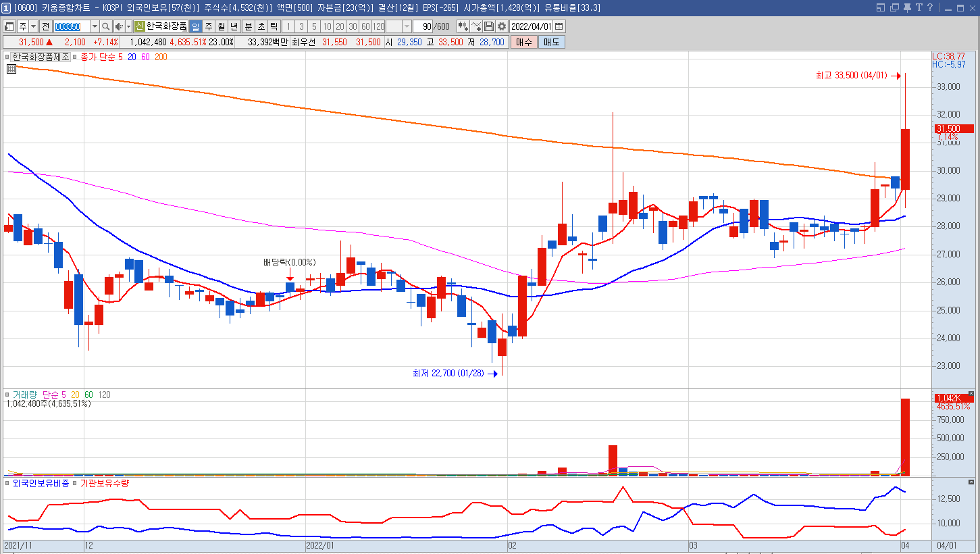Close the volume panel corner X icon
Image resolution: width=980 pixels, height=554 pixels.
(x=971, y=393)
